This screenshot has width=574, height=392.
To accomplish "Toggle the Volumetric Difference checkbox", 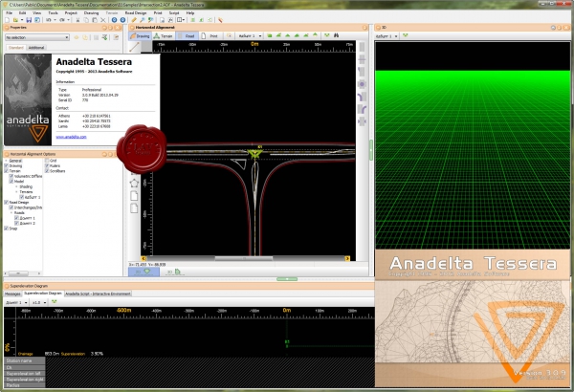I will (x=11, y=176).
